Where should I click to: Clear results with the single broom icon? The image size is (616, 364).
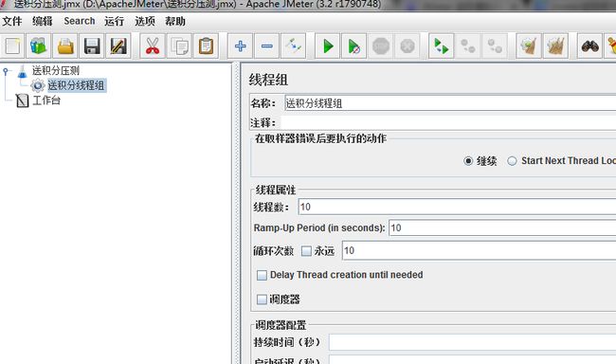529,46
